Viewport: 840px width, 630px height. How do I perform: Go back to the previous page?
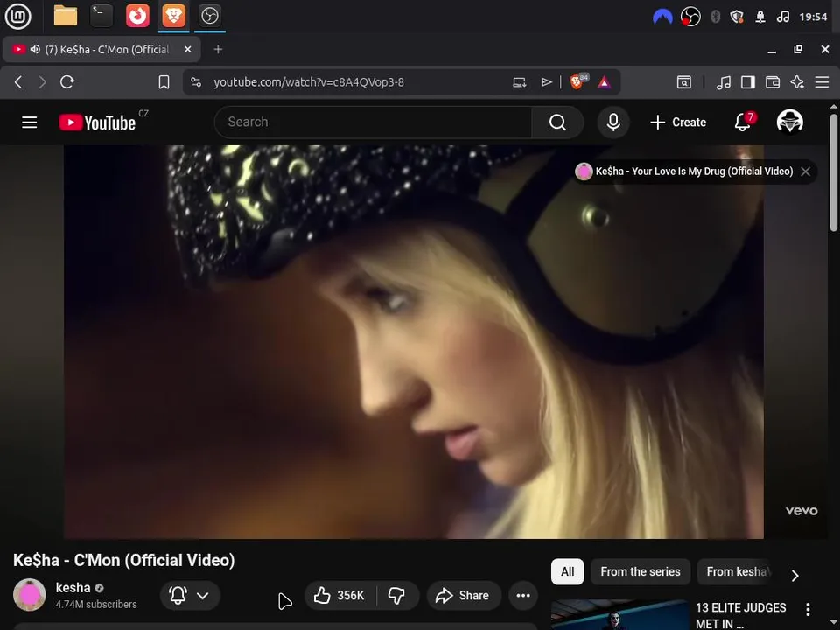point(18,82)
